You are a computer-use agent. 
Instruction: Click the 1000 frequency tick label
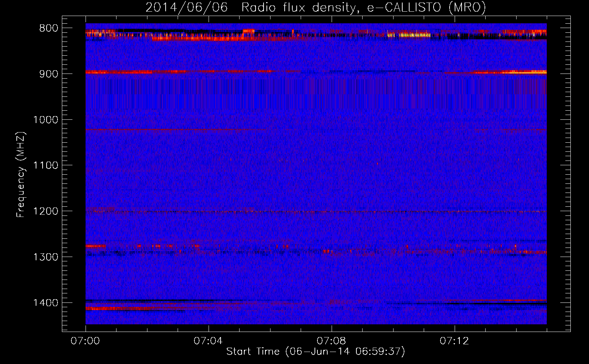(x=46, y=120)
